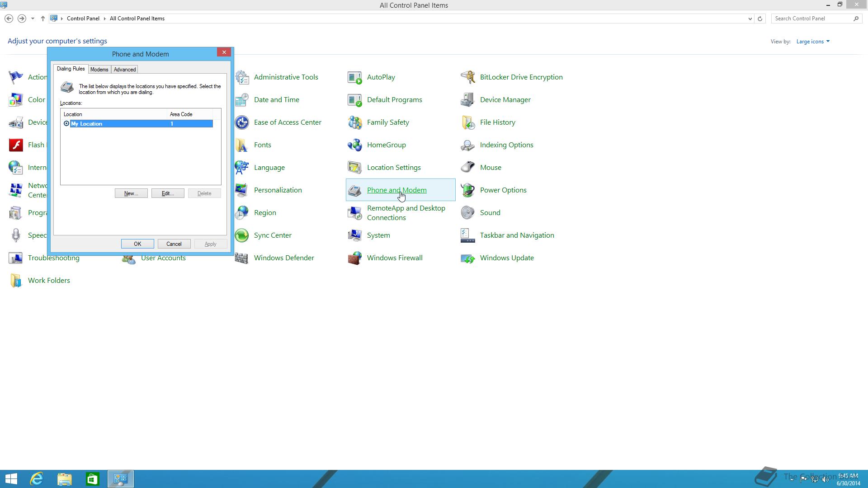Open the Troubleshooting icon

click(16, 258)
